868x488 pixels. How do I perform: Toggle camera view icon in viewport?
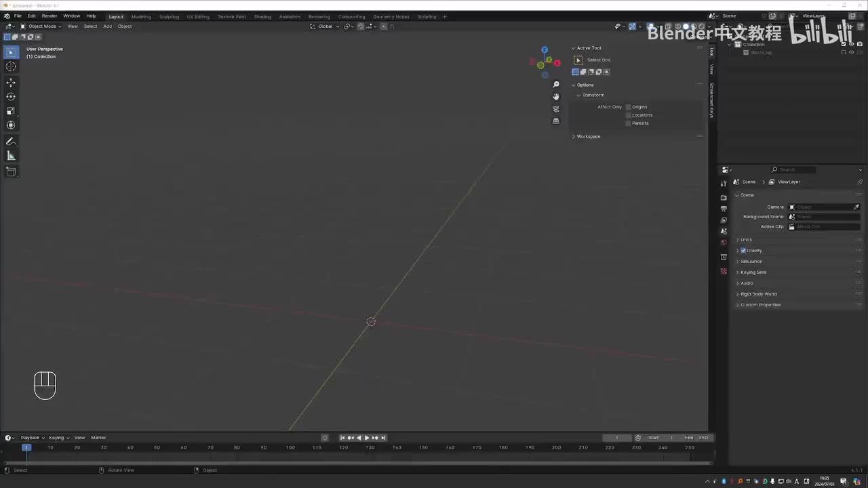556,109
